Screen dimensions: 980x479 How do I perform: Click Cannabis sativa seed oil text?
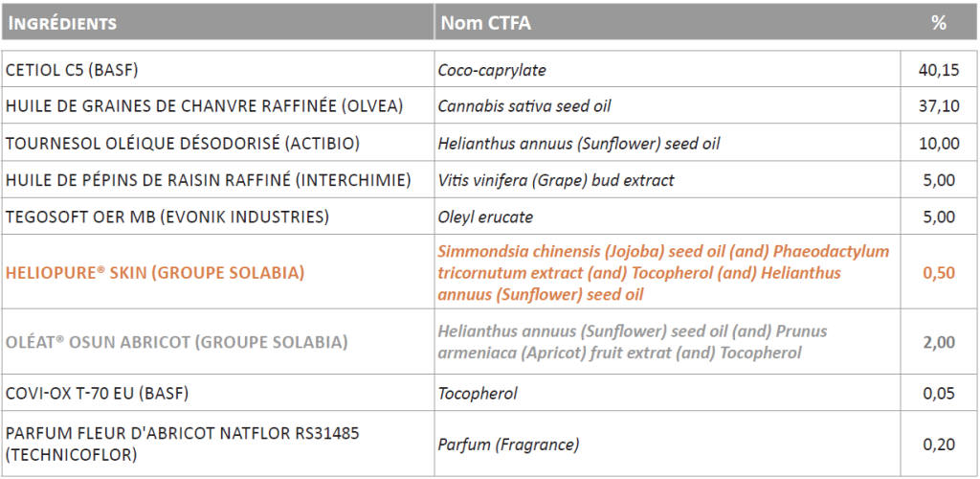[x=523, y=106]
